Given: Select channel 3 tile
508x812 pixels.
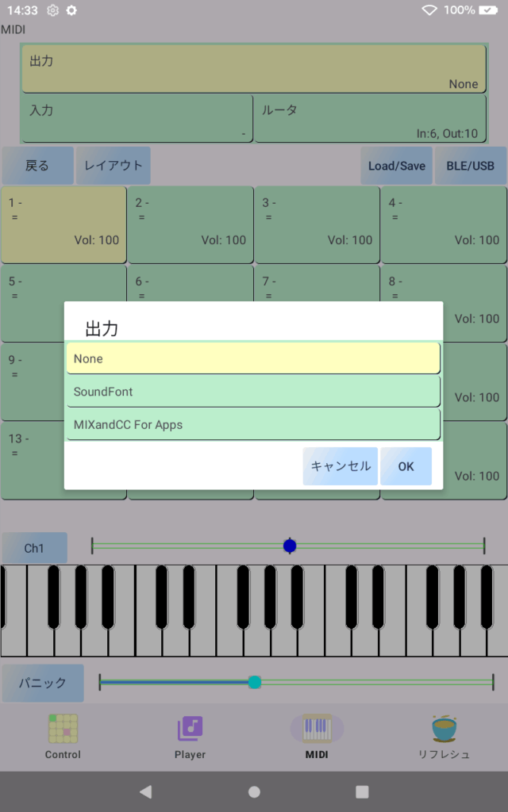Looking at the screenshot, I should click(317, 224).
